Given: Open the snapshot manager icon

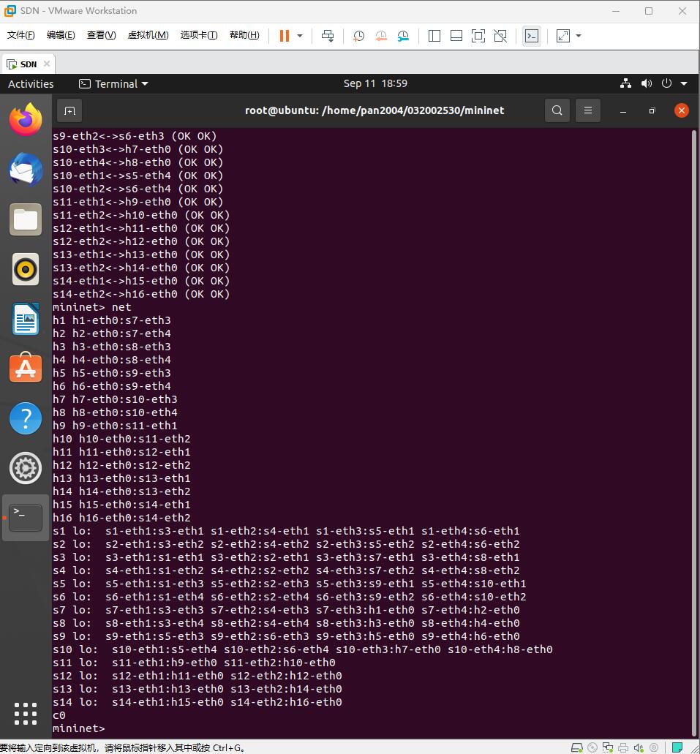Looking at the screenshot, I should [x=404, y=36].
